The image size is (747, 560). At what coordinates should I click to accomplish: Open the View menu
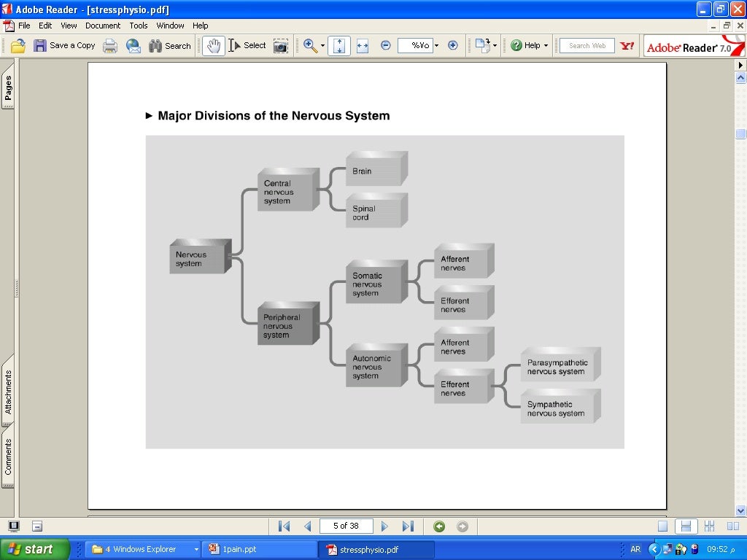69,26
